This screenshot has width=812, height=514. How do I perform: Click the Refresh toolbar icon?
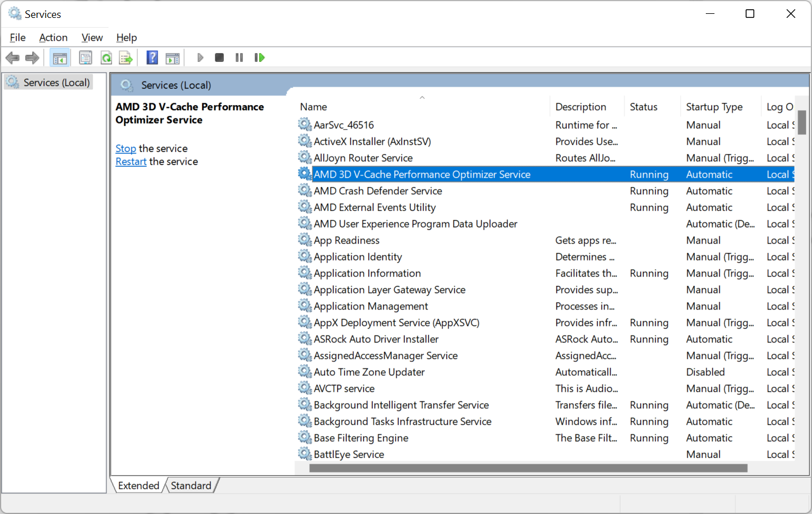coord(106,58)
